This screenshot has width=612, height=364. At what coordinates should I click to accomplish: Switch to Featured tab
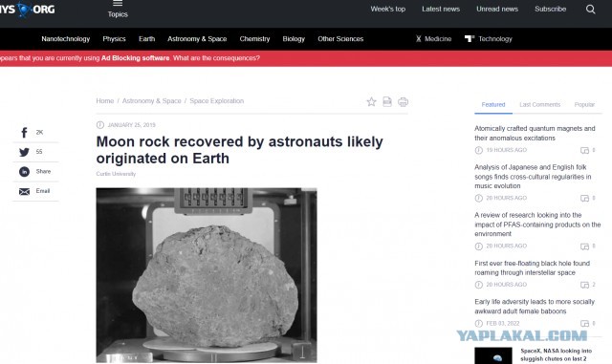(493, 104)
